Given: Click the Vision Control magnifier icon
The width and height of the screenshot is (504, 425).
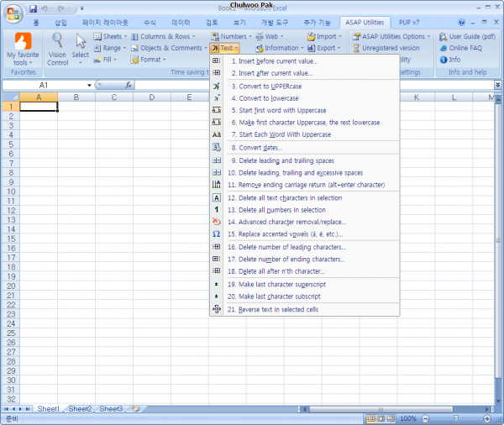Looking at the screenshot, I should (x=57, y=40).
